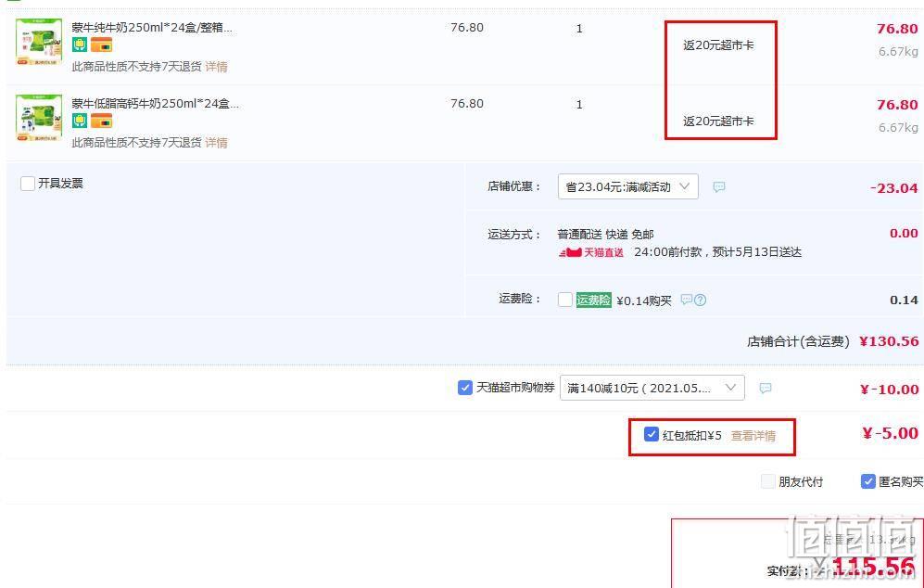The height and width of the screenshot is (588, 924).
Task: Click the ¥0.14购买 text beside 运费险
Action: [x=644, y=300]
